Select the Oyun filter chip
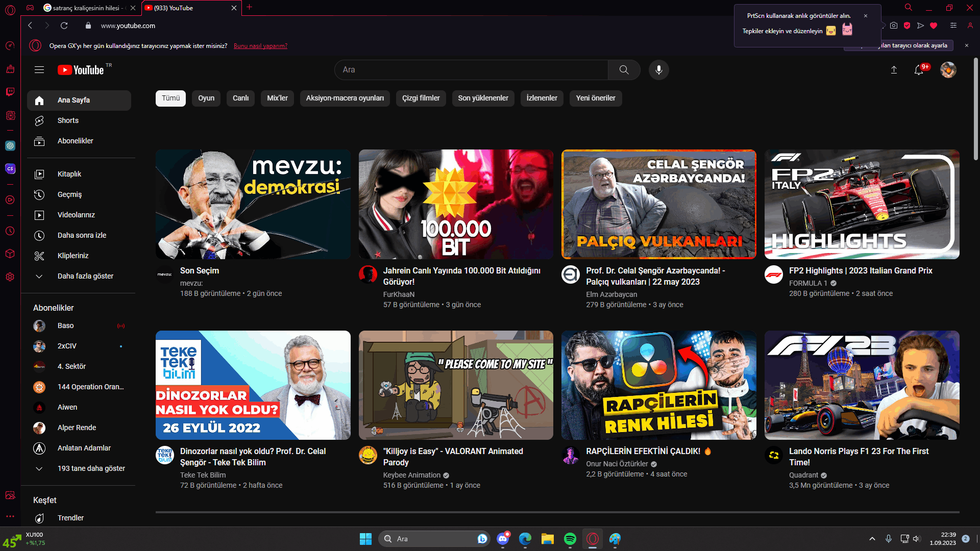980x551 pixels. coord(206,98)
